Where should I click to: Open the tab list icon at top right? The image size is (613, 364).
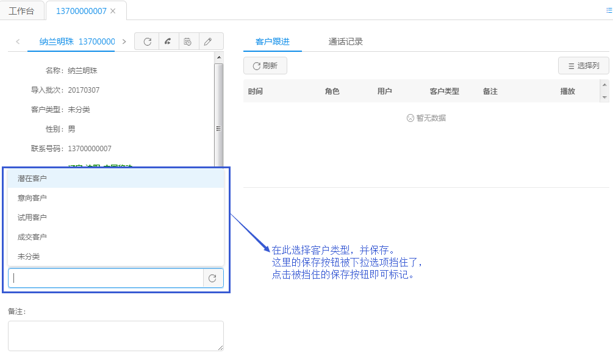point(608,10)
